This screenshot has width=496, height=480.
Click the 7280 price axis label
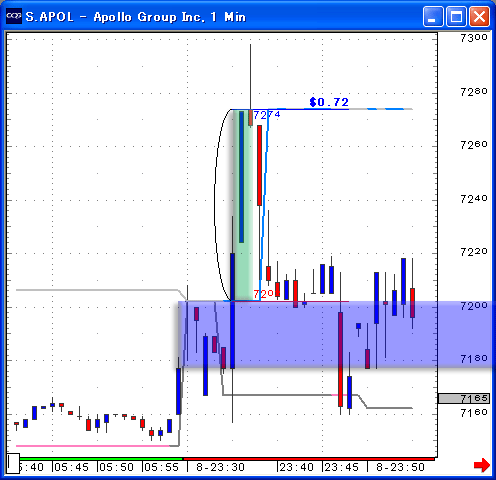click(474, 92)
